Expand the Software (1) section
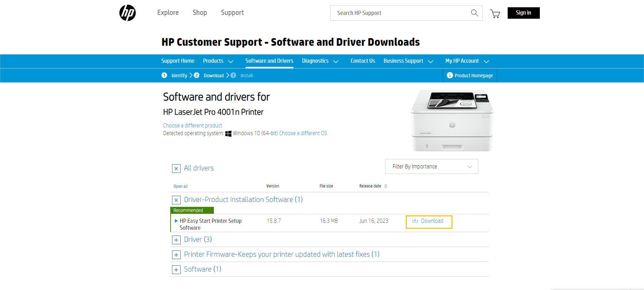The image size is (644, 290). click(x=176, y=270)
